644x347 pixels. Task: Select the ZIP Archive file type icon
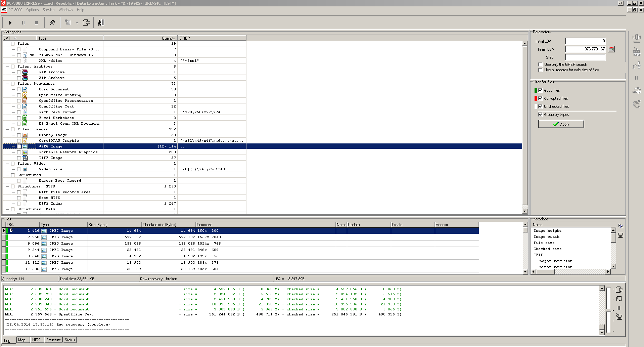25,78
